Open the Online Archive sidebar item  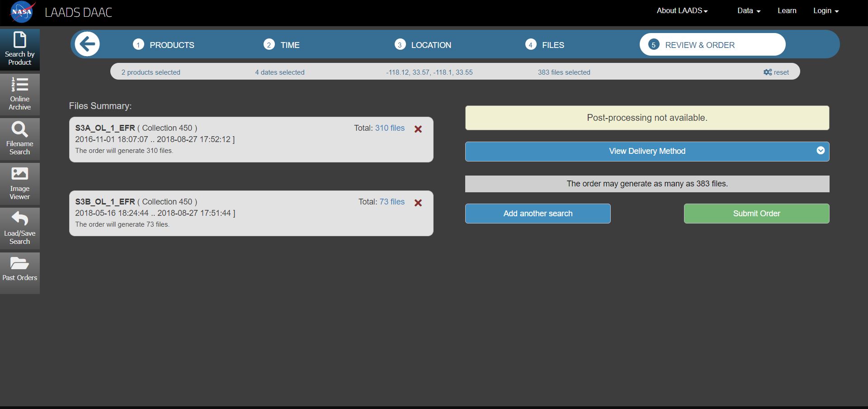[20, 94]
